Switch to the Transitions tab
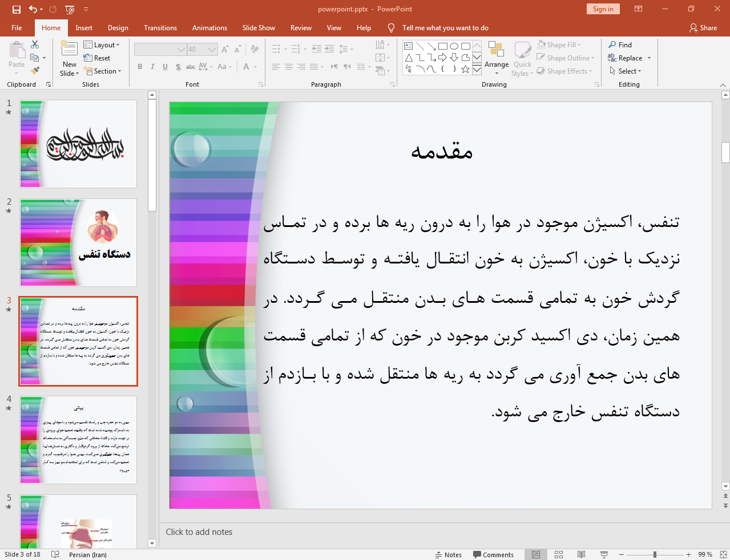The image size is (730, 560). point(160,28)
